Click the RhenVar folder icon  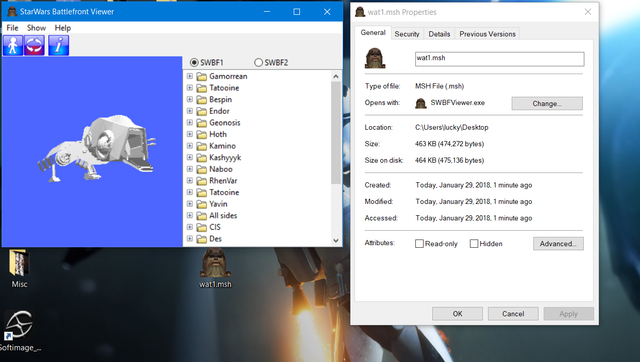pyautogui.click(x=201, y=181)
